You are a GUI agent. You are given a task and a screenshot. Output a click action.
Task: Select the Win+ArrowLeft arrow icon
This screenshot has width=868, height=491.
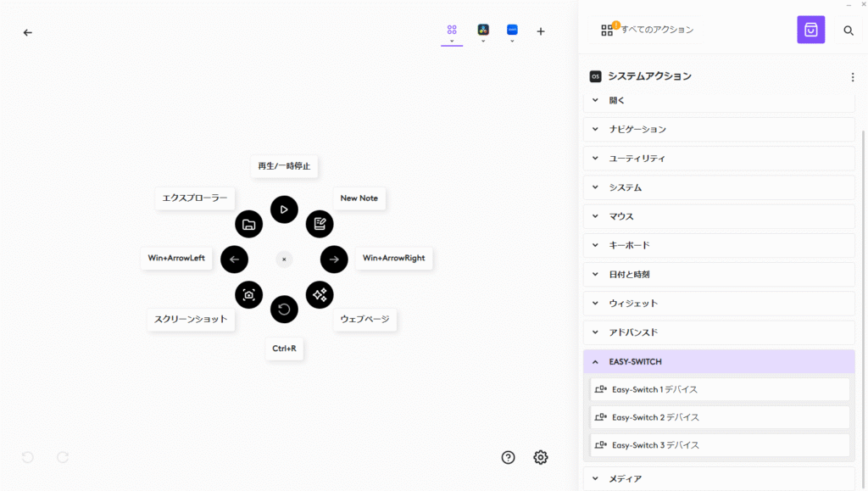click(x=234, y=259)
